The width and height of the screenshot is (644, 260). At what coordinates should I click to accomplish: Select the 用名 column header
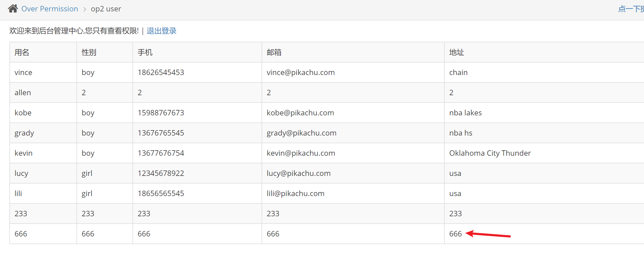point(22,52)
